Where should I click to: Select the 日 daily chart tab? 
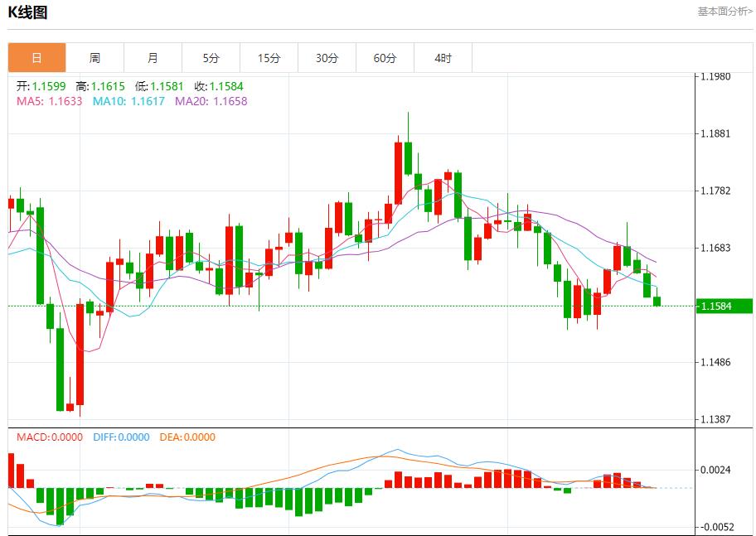click(x=36, y=58)
